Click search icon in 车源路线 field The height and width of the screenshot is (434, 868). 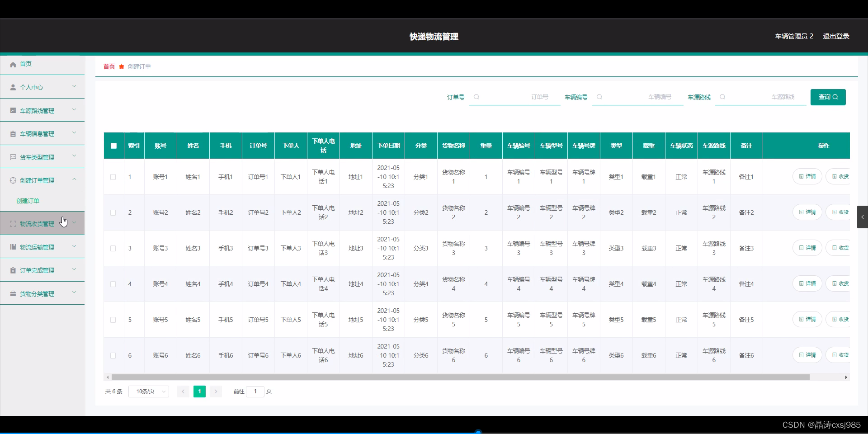pos(722,97)
